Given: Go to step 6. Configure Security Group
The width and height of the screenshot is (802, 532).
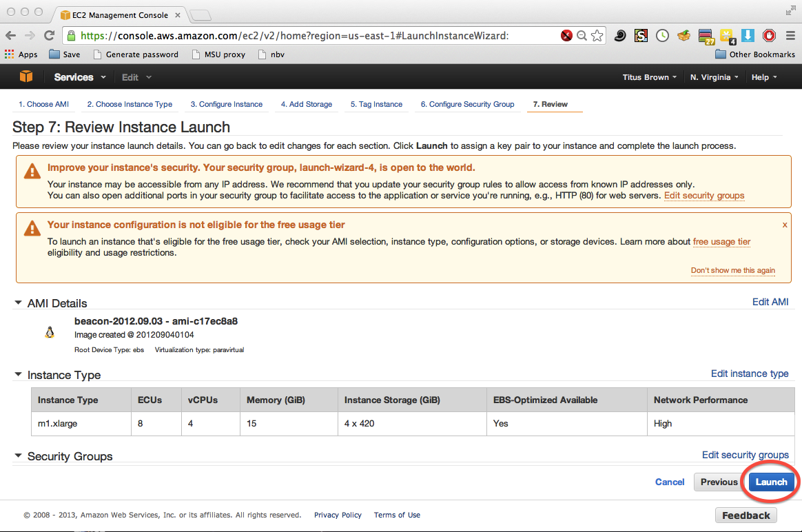Looking at the screenshot, I should click(468, 104).
